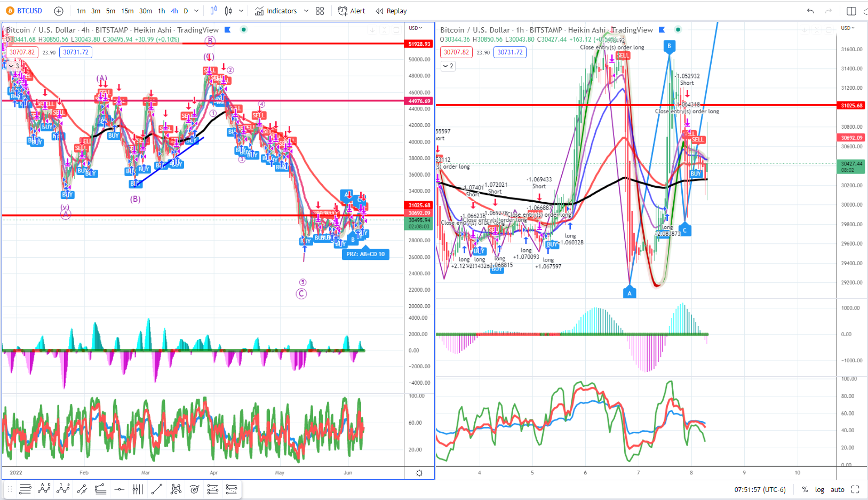The width and height of the screenshot is (868, 500).
Task: Grab the drawing favorites toolbar drag handle
Action: [10, 489]
